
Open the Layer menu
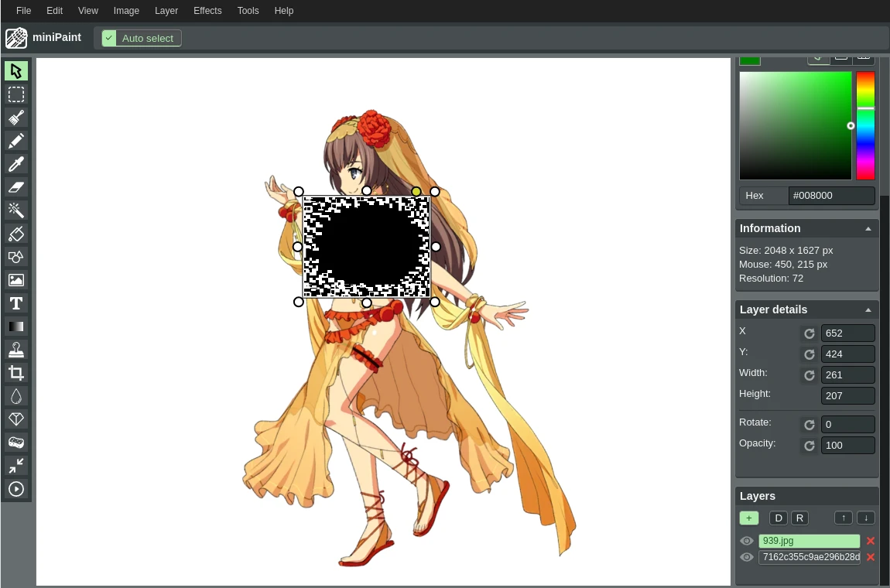point(166,11)
